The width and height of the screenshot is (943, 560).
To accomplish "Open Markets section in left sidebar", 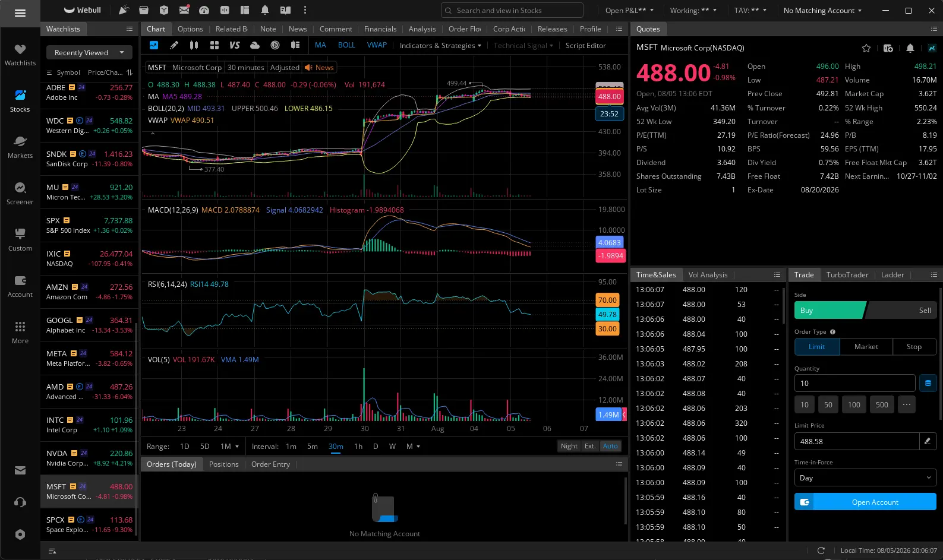I will pos(20,147).
